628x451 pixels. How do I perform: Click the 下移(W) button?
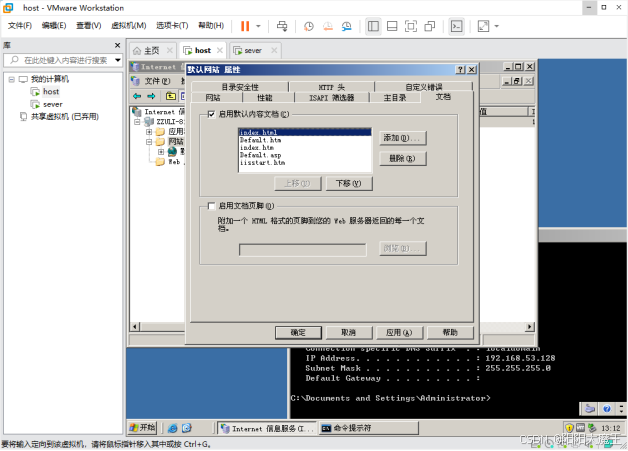349,183
